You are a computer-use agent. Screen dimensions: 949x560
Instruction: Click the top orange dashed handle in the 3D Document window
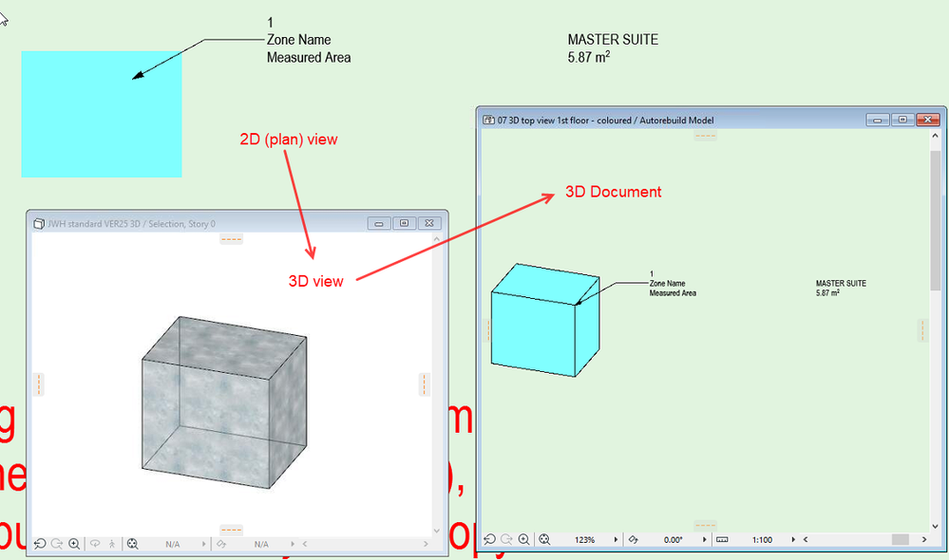pos(705,136)
